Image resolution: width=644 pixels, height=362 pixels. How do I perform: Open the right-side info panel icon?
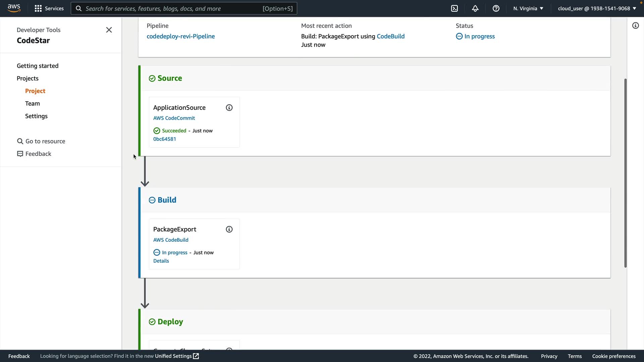point(635,25)
